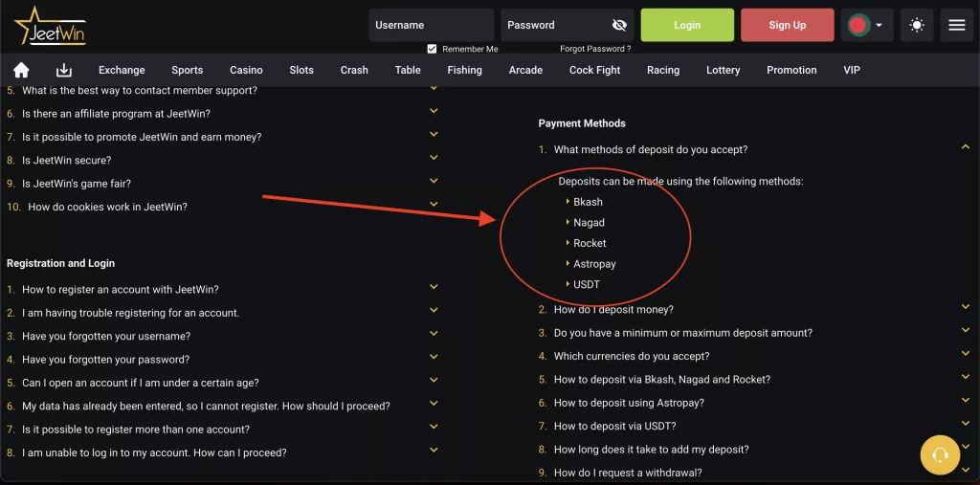Toggle the Remember Me checkbox
This screenshot has width=980, height=485.
click(432, 49)
